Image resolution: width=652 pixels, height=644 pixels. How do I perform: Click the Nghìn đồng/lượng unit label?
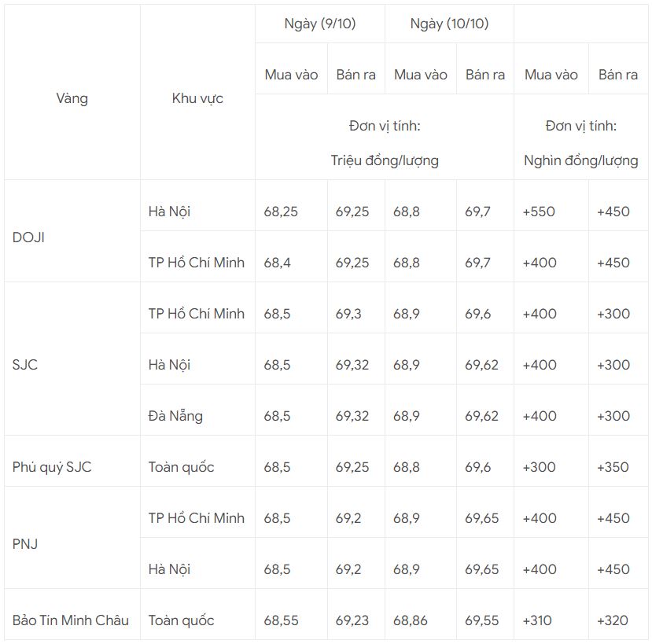(581, 160)
